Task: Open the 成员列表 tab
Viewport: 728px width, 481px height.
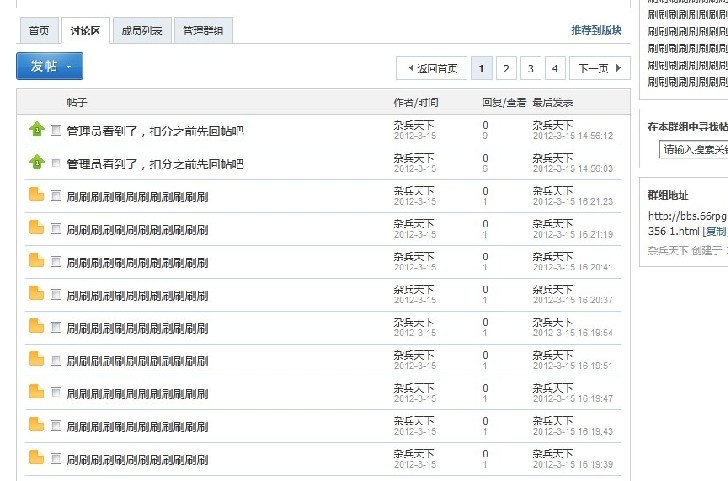Action: (x=142, y=31)
